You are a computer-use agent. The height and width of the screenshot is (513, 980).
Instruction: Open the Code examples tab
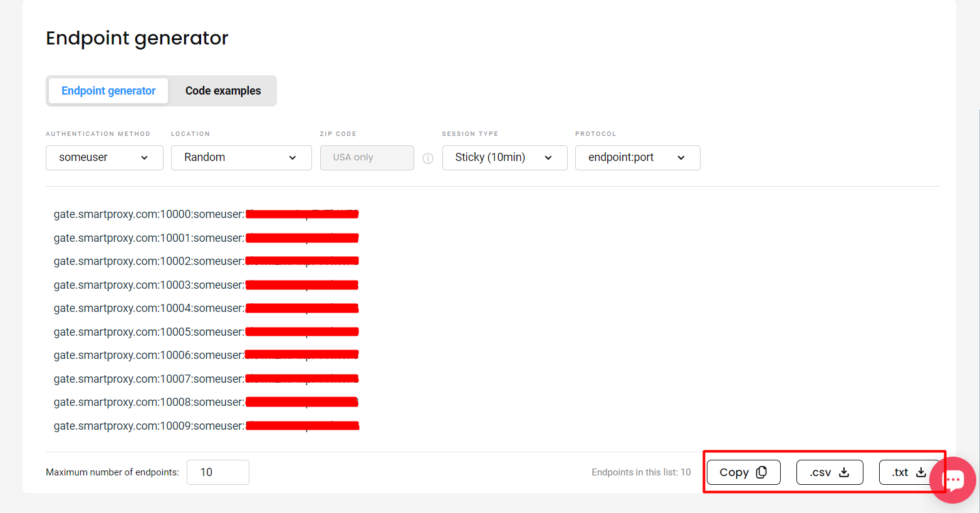click(x=223, y=91)
